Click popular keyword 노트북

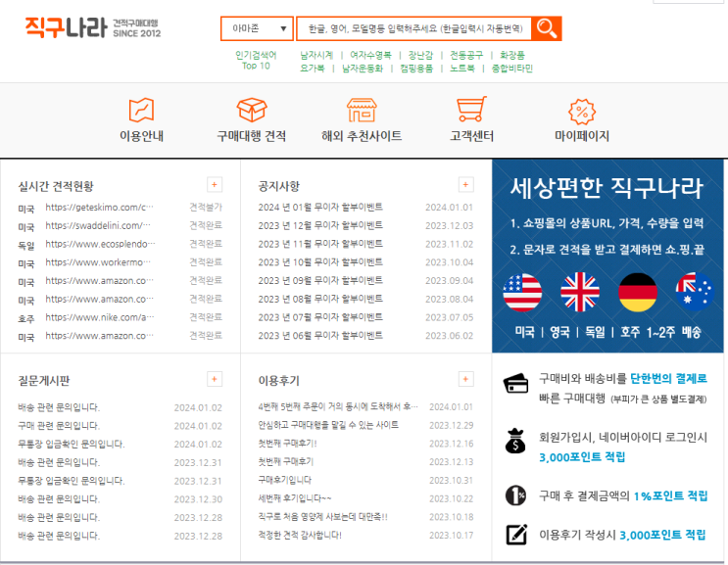(461, 69)
